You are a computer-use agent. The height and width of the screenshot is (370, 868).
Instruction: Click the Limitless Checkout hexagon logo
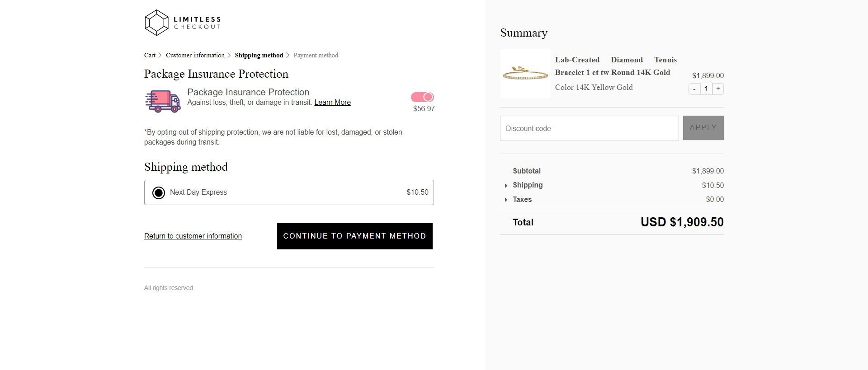[156, 23]
